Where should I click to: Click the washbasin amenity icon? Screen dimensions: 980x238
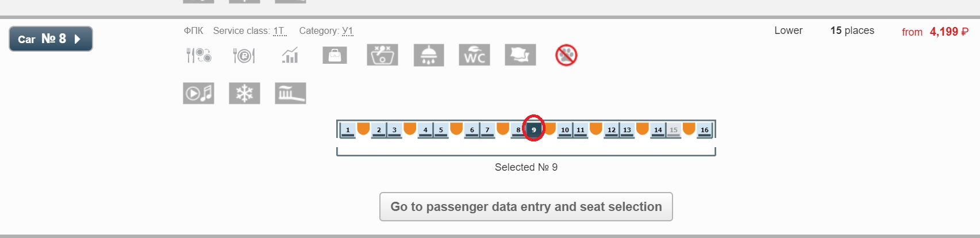point(382,55)
